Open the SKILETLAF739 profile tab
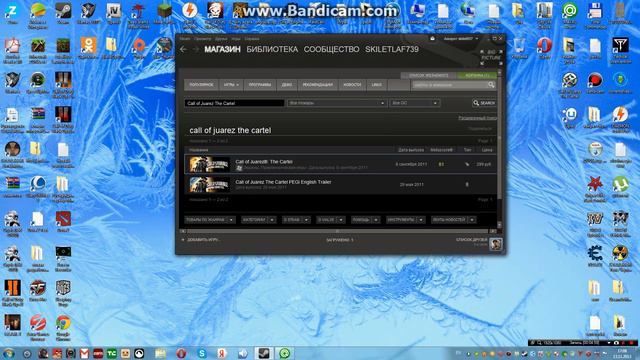Screen dimensions: 640x360 (392, 49)
